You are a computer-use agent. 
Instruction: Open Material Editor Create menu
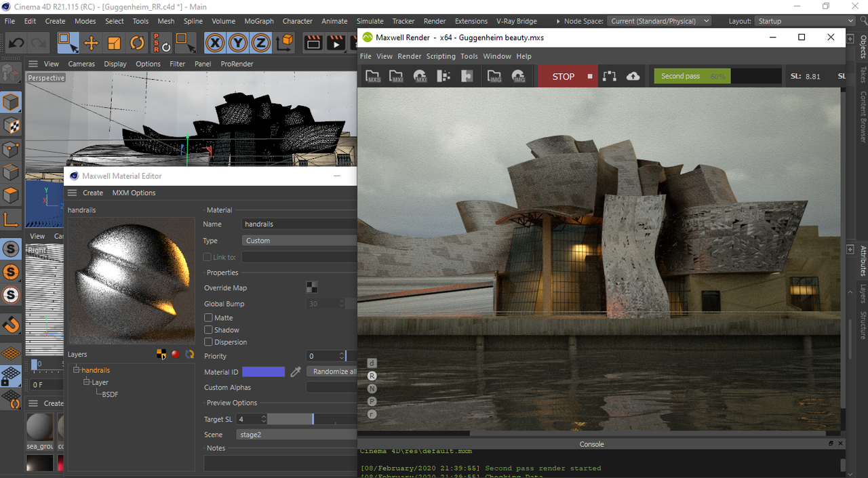pos(93,193)
